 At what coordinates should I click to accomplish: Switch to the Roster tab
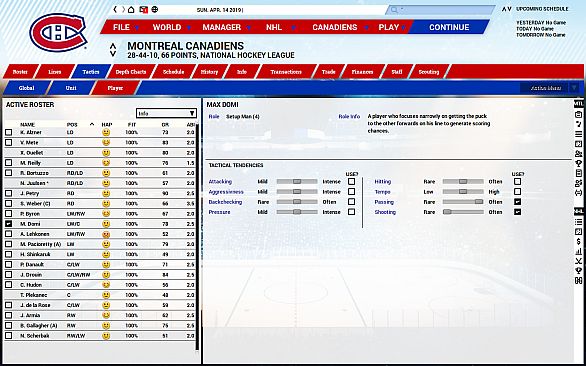(20, 72)
